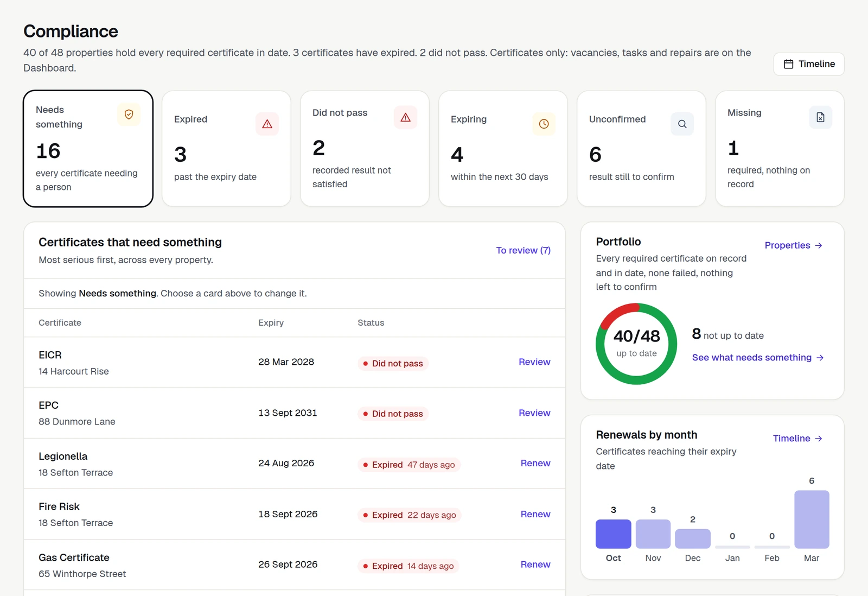868x596 pixels.
Task: Click the missing file icon on Missing card
Action: point(821,117)
